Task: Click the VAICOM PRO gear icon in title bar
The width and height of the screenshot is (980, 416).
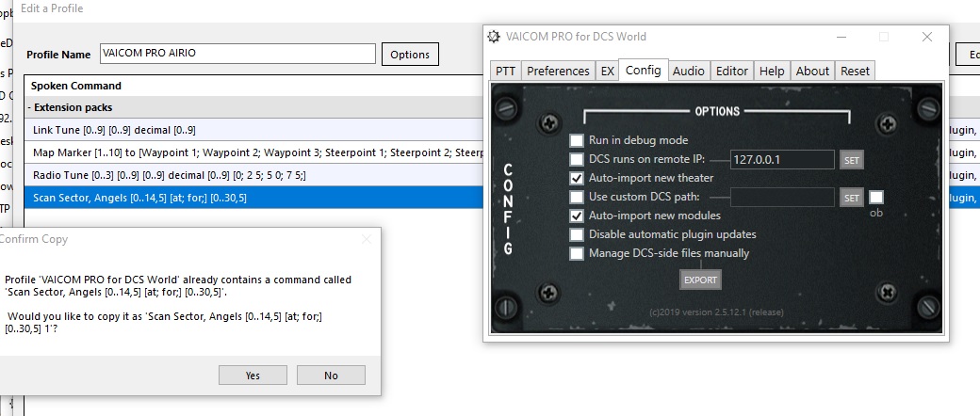Action: pos(494,36)
